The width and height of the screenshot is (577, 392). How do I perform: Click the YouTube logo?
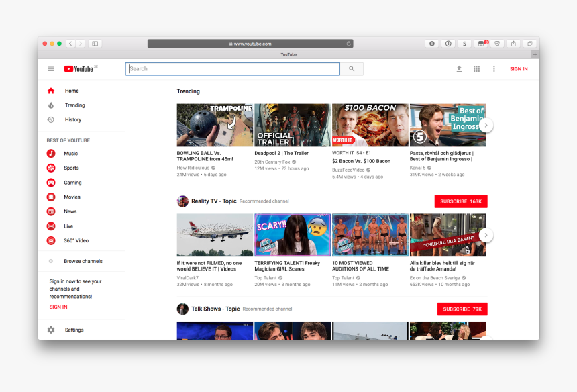click(x=79, y=69)
